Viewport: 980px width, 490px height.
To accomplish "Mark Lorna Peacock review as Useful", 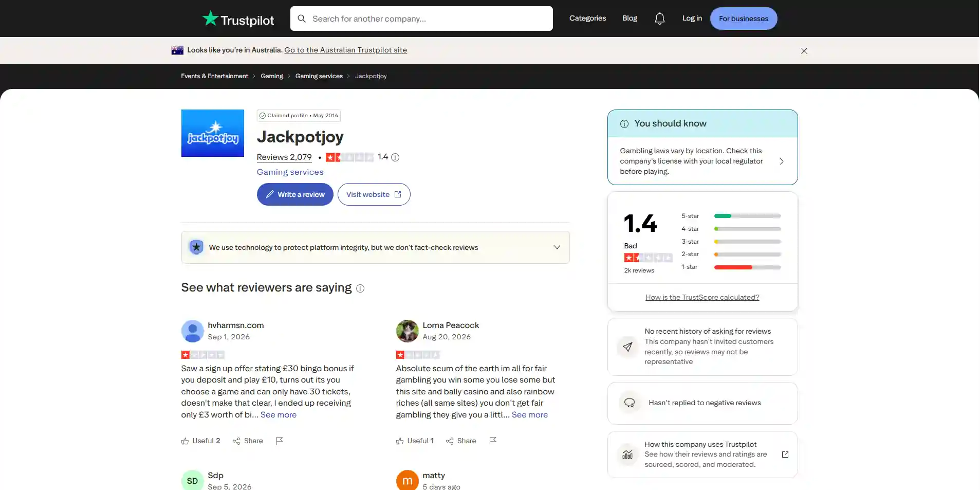I will (415, 441).
